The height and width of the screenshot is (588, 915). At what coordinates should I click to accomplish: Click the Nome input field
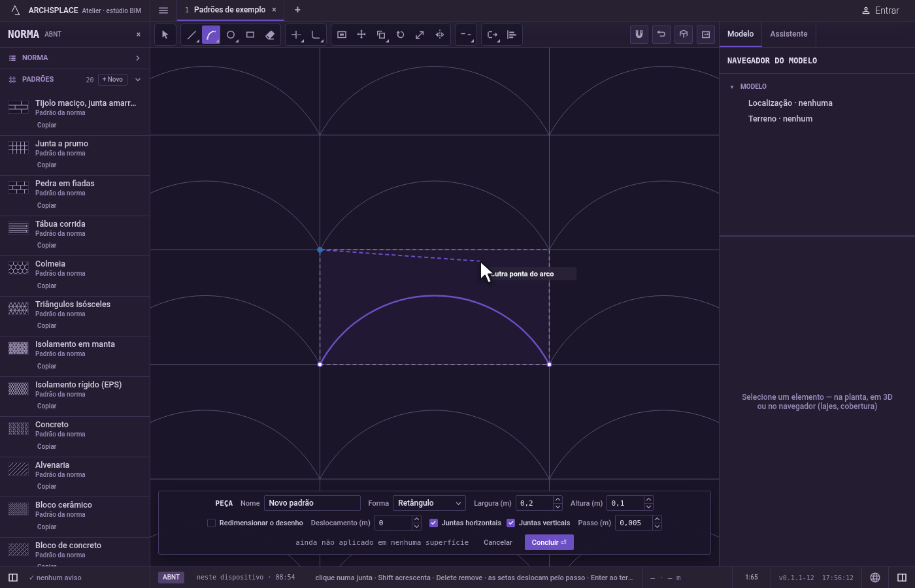coord(312,503)
